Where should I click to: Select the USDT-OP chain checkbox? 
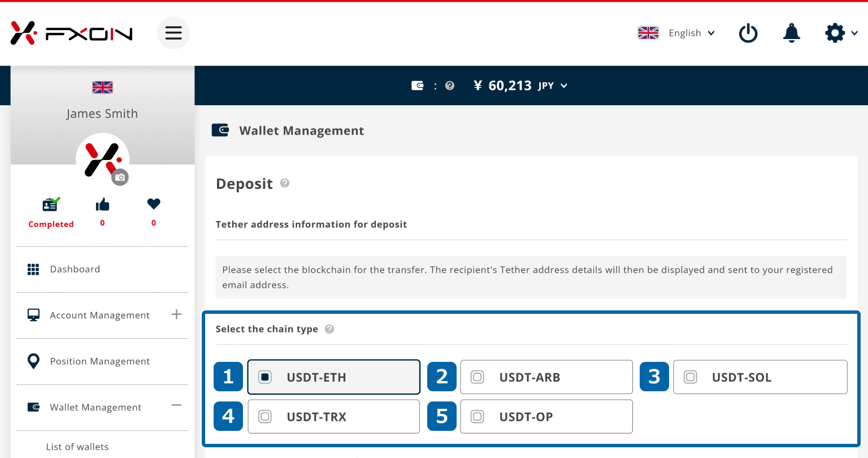(478, 417)
